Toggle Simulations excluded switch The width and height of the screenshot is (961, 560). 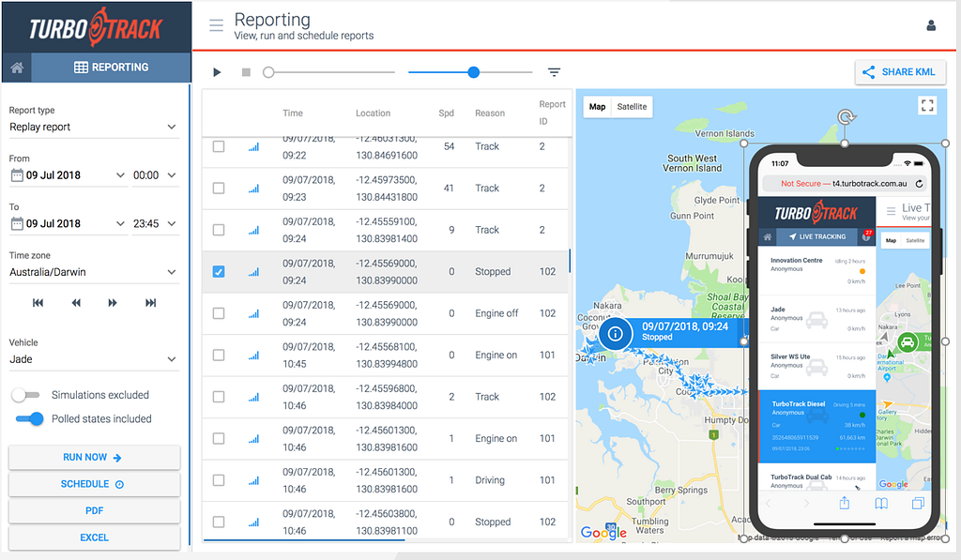(25, 395)
